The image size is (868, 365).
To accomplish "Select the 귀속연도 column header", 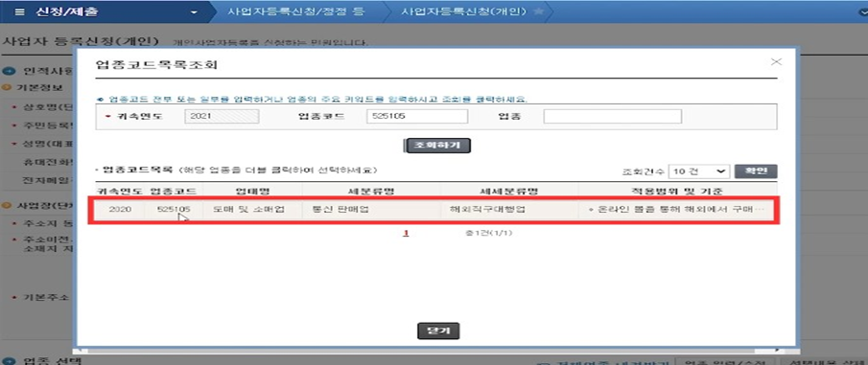I will (x=120, y=191).
